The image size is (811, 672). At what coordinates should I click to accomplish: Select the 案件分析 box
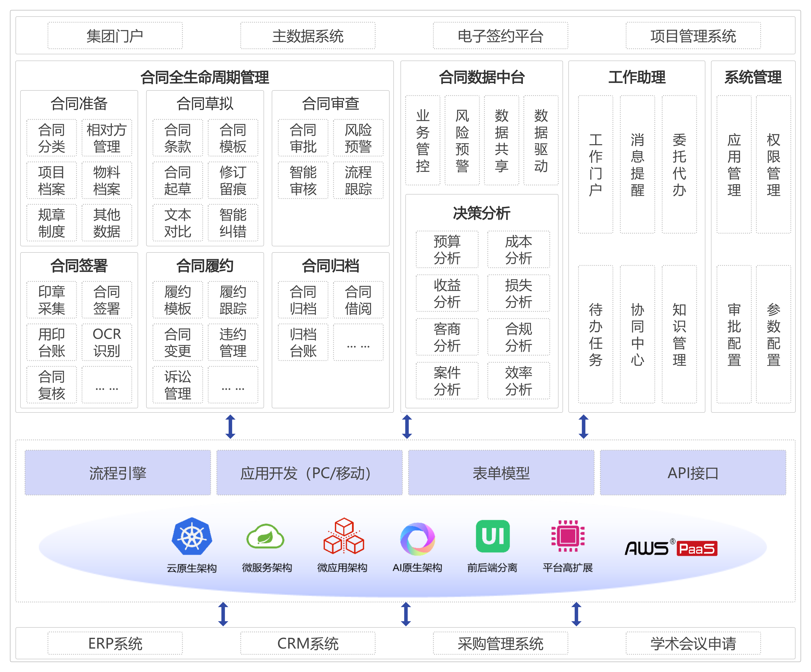tap(447, 381)
